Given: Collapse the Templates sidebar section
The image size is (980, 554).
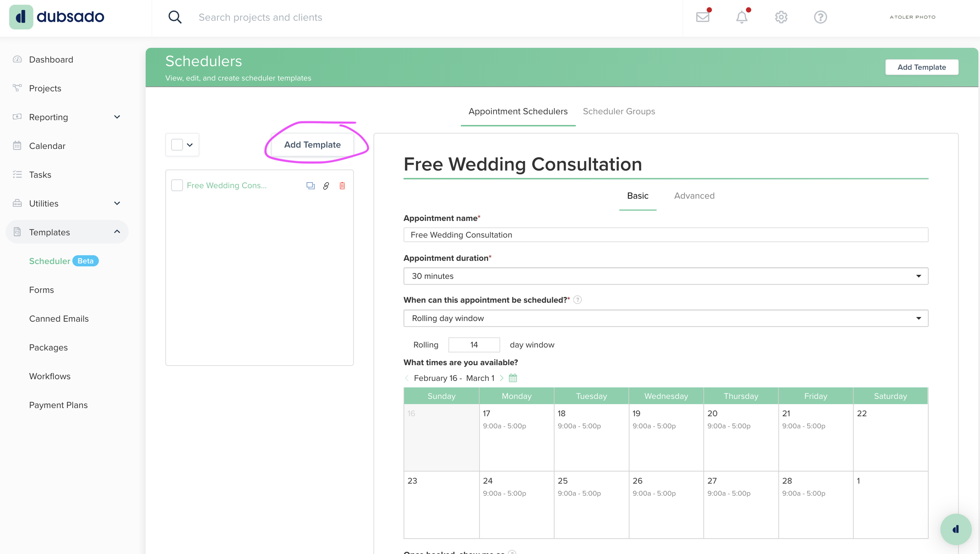Looking at the screenshot, I should [x=117, y=232].
